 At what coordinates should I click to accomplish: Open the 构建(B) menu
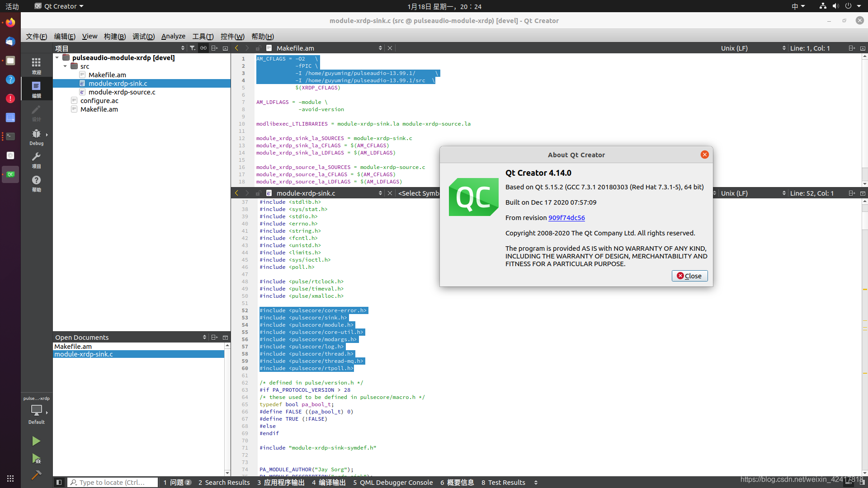point(114,36)
